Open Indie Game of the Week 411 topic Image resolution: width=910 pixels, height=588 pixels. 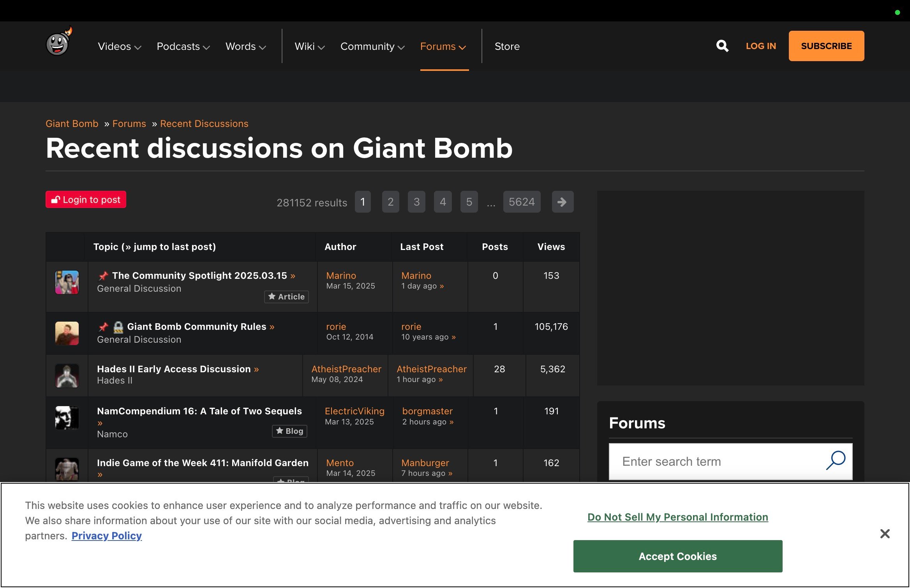click(203, 463)
